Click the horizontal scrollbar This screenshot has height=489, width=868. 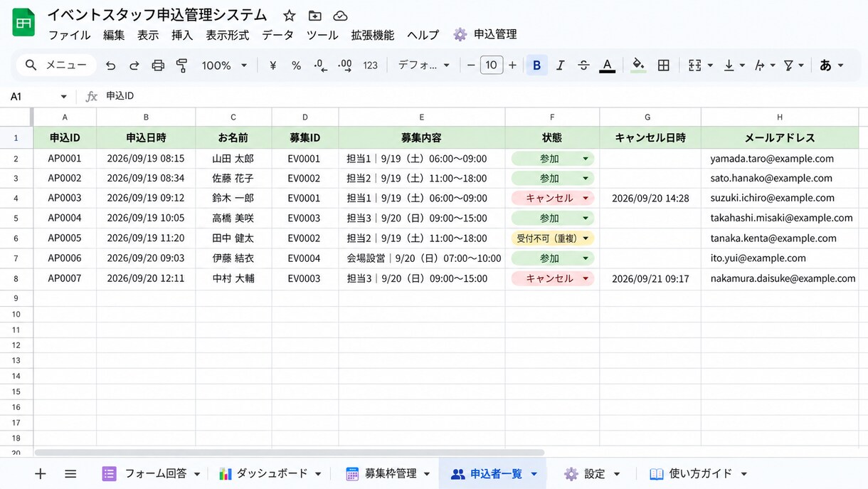[x=290, y=452]
